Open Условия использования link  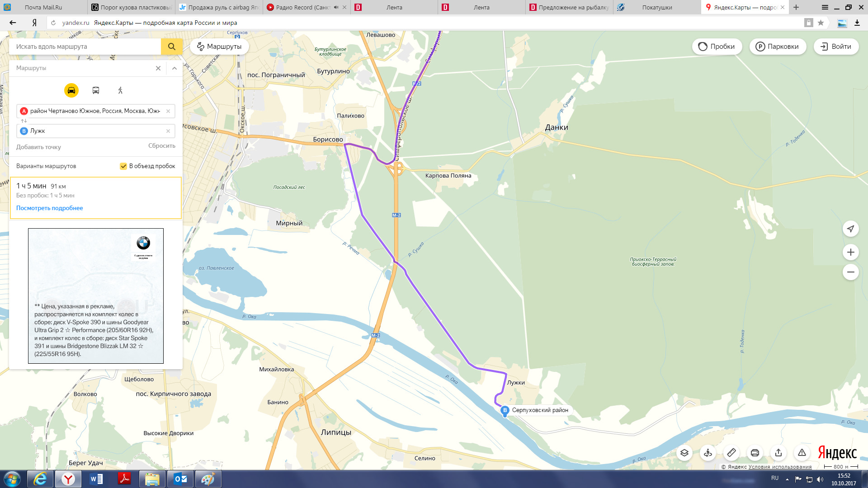[780, 467]
